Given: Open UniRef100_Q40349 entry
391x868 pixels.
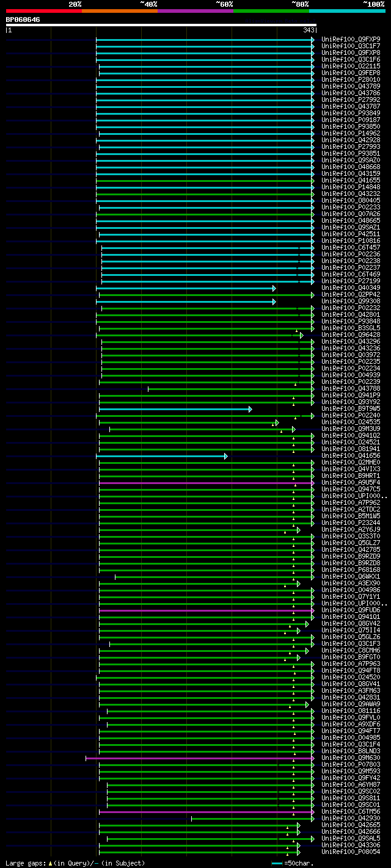Looking at the screenshot, I should click(x=351, y=288).
